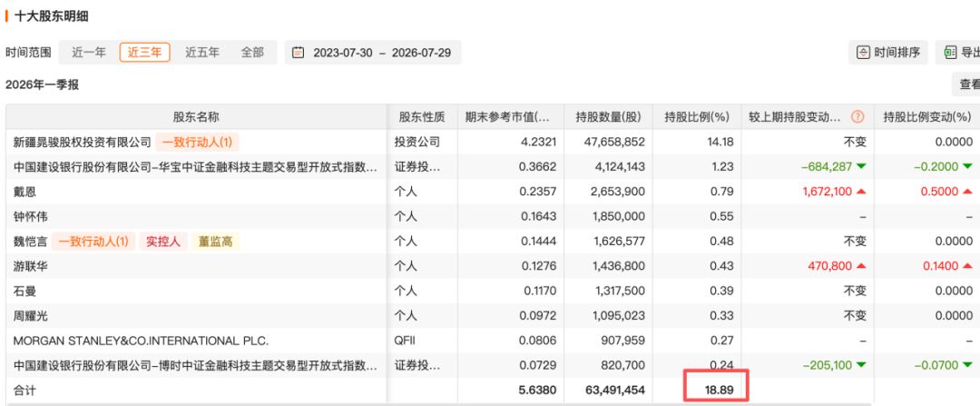Click the change value 1,672,100
The image size is (980, 406).
click(x=827, y=192)
